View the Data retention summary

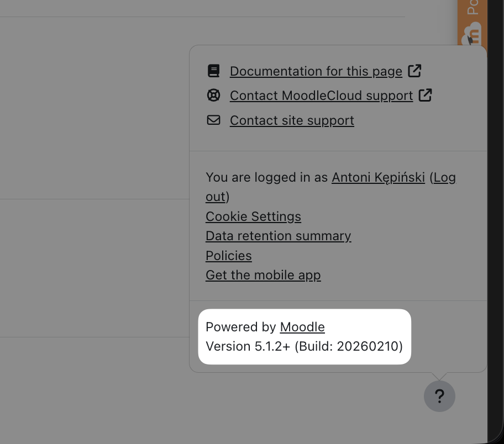278,236
